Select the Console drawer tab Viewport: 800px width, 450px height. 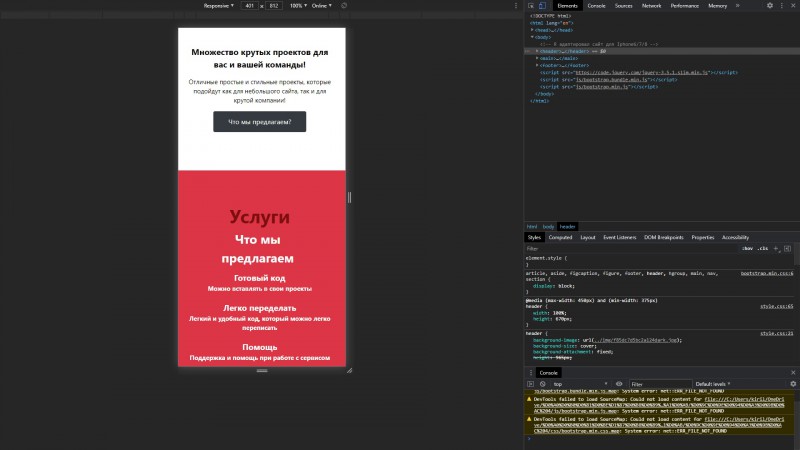tap(548, 373)
